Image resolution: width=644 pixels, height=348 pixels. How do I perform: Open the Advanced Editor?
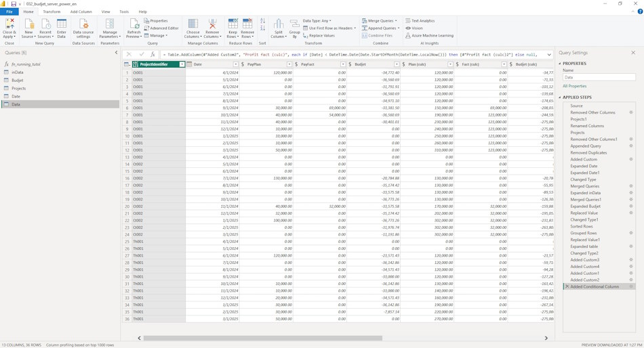[161, 28]
